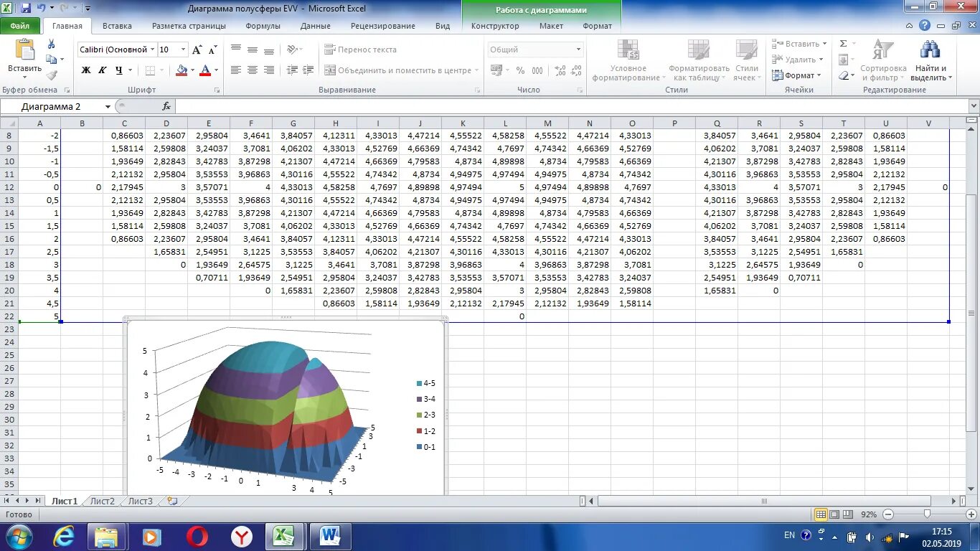Screen dimensions: 980x551
Task: Open Opera browser from the taskbar
Action: (197, 536)
